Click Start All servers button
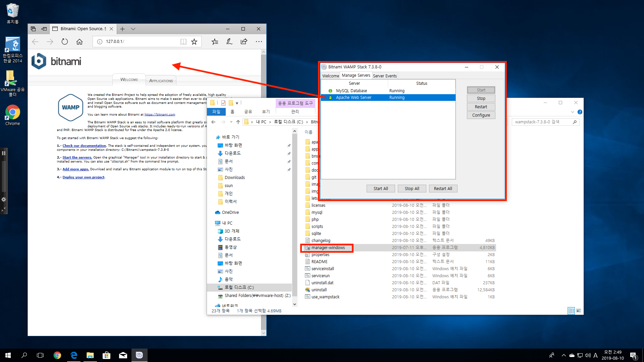The width and height of the screenshot is (644, 362). coord(381,189)
